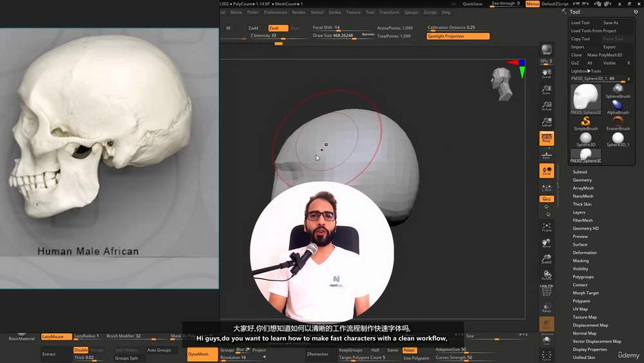Click the DynaMesh button
The image size is (644, 363).
click(x=202, y=354)
